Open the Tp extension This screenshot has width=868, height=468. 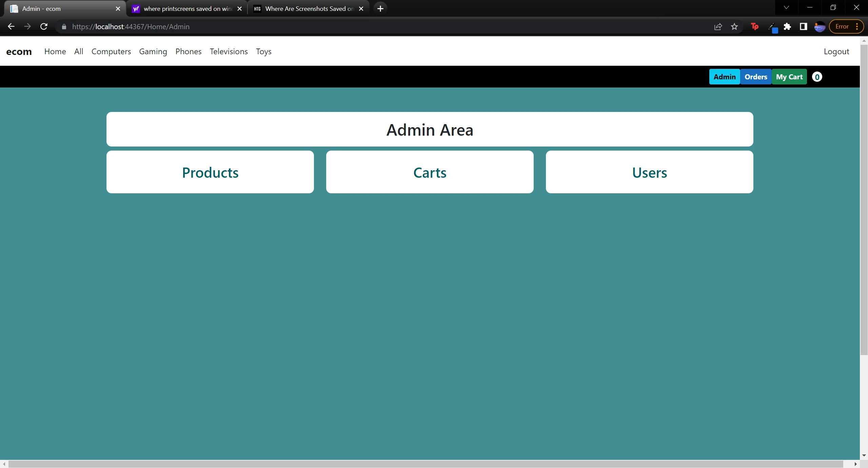pyautogui.click(x=754, y=26)
